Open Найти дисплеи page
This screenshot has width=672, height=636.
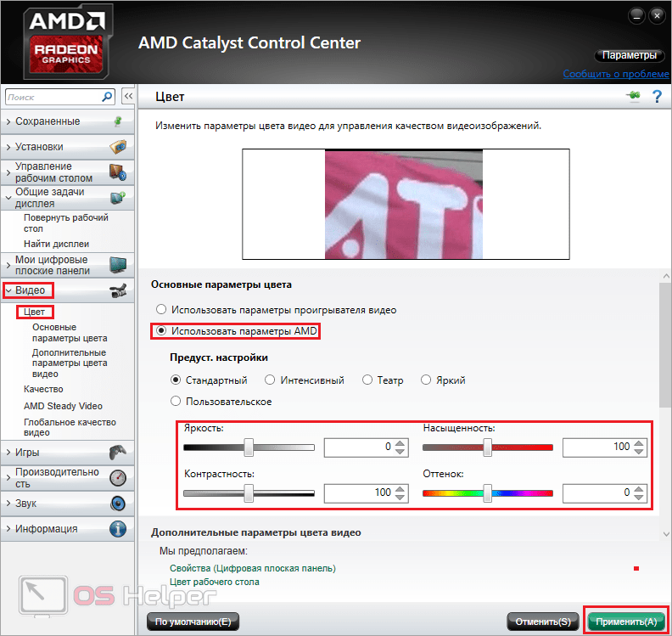[x=56, y=244]
